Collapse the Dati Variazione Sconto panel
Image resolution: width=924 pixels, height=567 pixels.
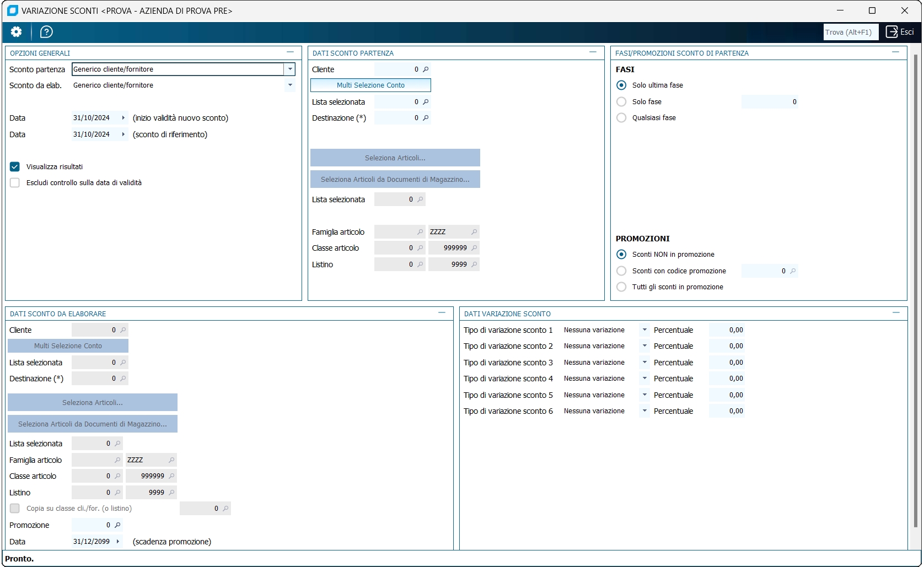click(896, 313)
